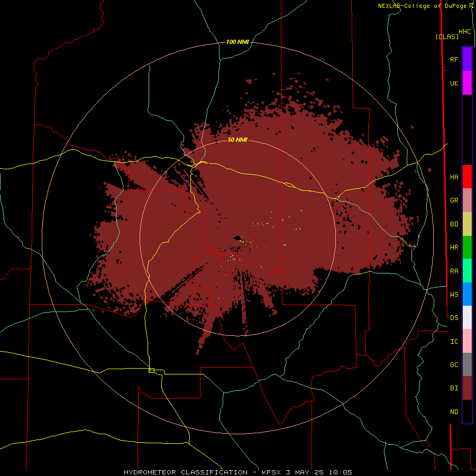The width and height of the screenshot is (476, 476).
Task: Select the GC gray legend block
Action: (467, 364)
